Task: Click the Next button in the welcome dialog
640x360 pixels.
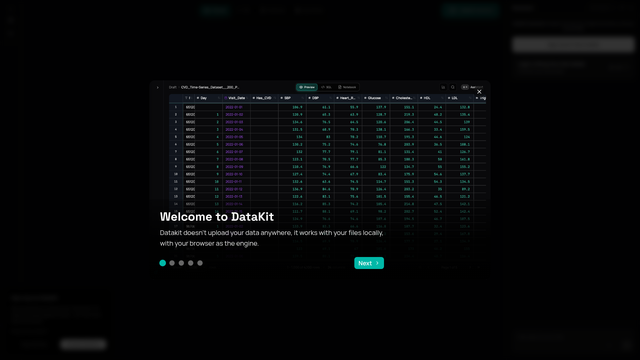Action: [369, 263]
